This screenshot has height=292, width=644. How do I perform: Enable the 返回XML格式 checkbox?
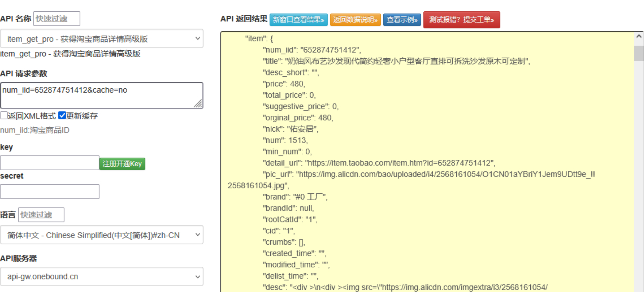click(4, 115)
